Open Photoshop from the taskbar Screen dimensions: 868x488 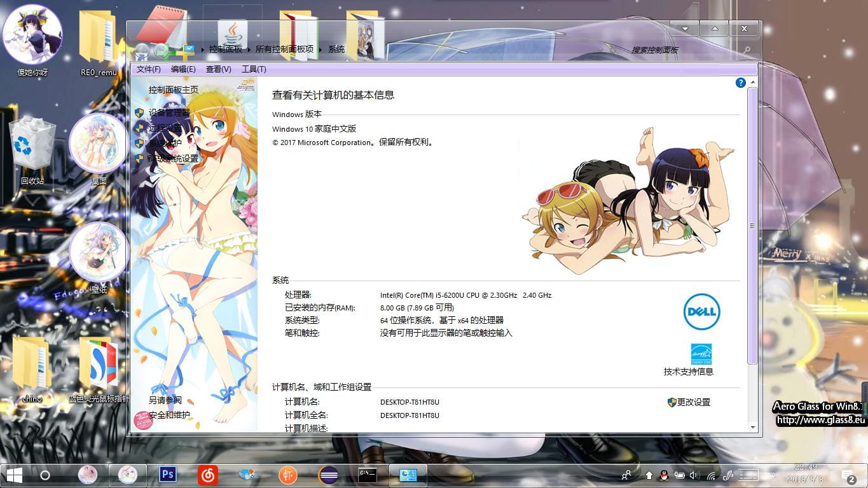(168, 475)
